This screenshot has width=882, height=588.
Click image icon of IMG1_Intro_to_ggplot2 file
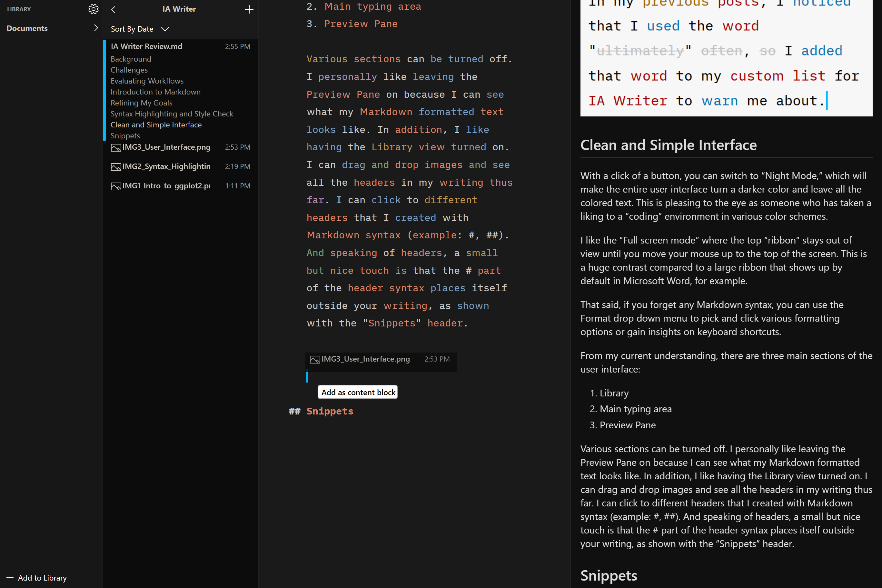tap(116, 186)
